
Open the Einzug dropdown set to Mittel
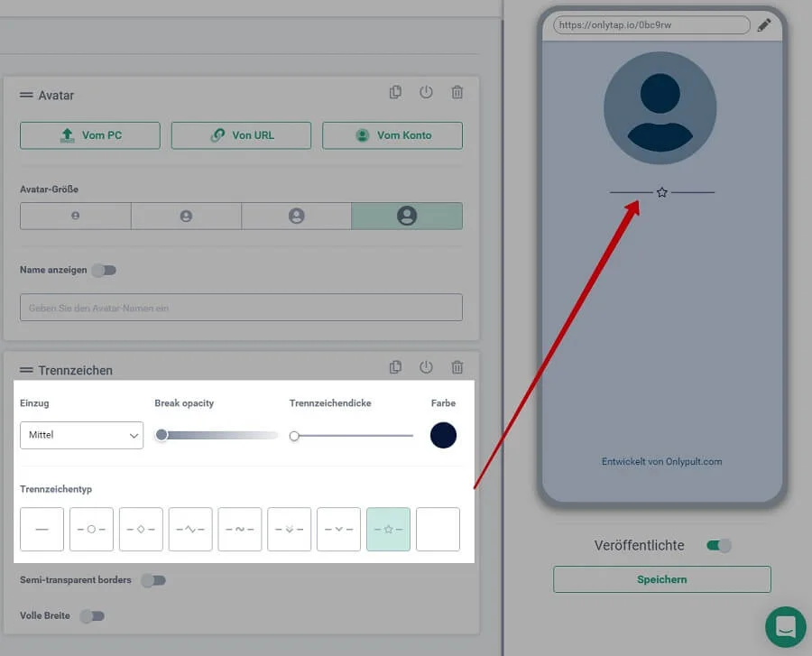pyautogui.click(x=81, y=435)
